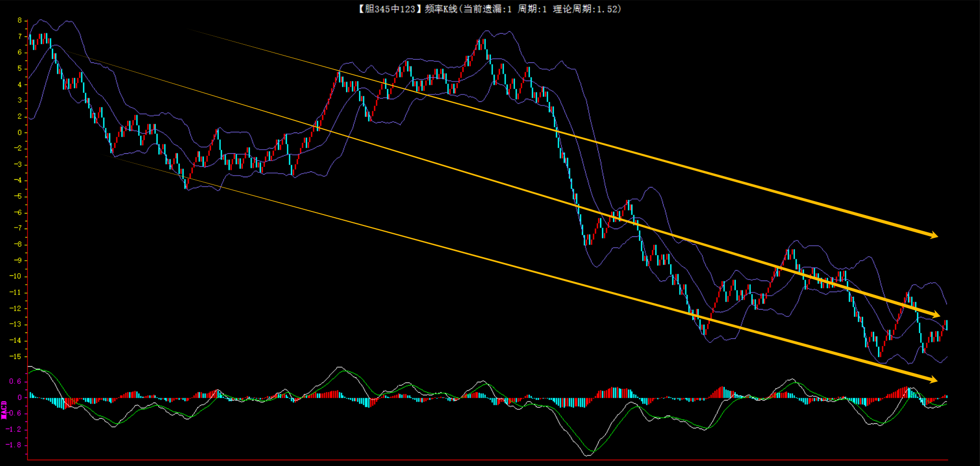Click the -7 label on price axis
This screenshot has height=466, width=980.
tap(18, 228)
